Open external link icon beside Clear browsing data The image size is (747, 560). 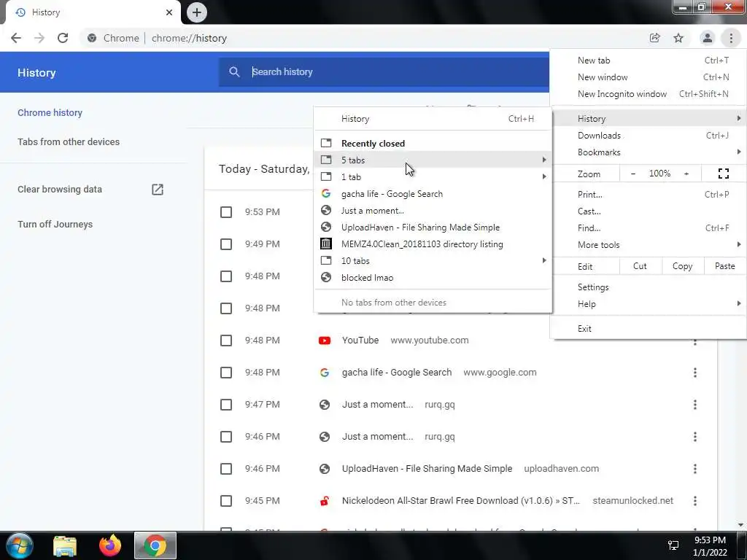tap(158, 190)
